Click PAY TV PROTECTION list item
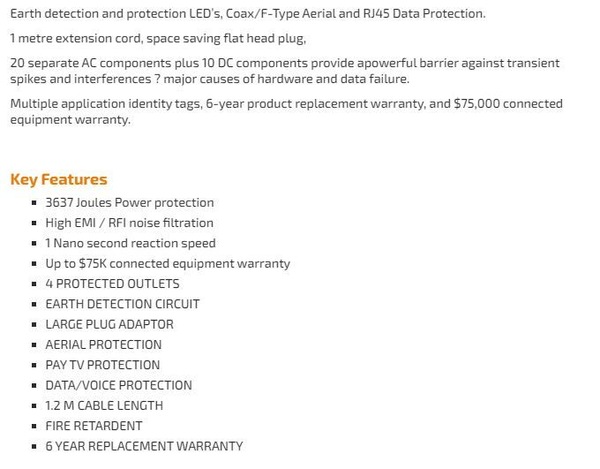 tap(103, 365)
